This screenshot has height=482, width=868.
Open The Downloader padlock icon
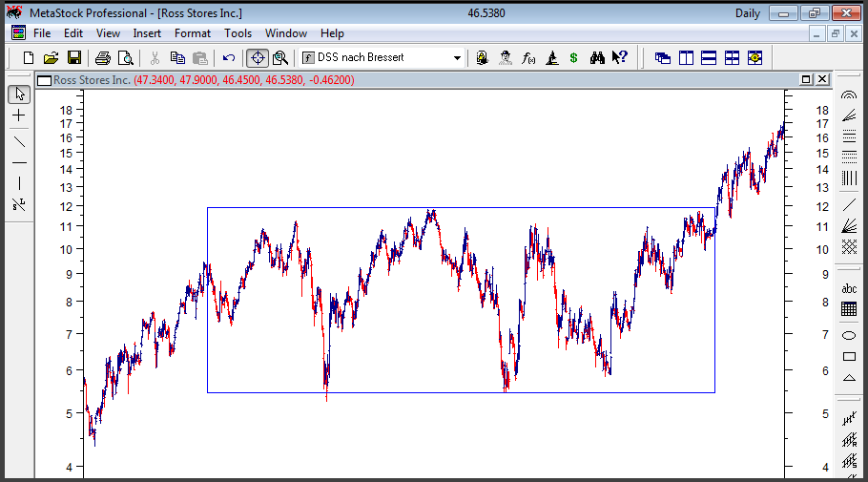[482, 57]
